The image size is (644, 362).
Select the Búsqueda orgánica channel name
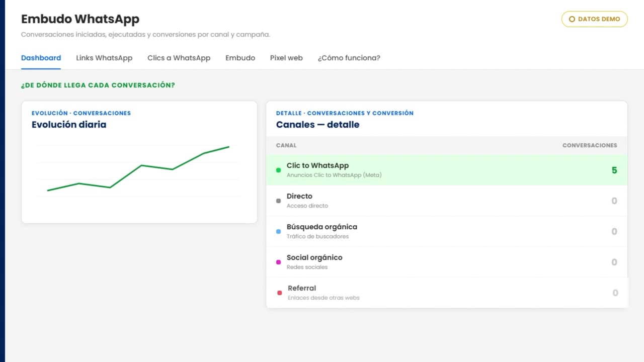(x=322, y=227)
